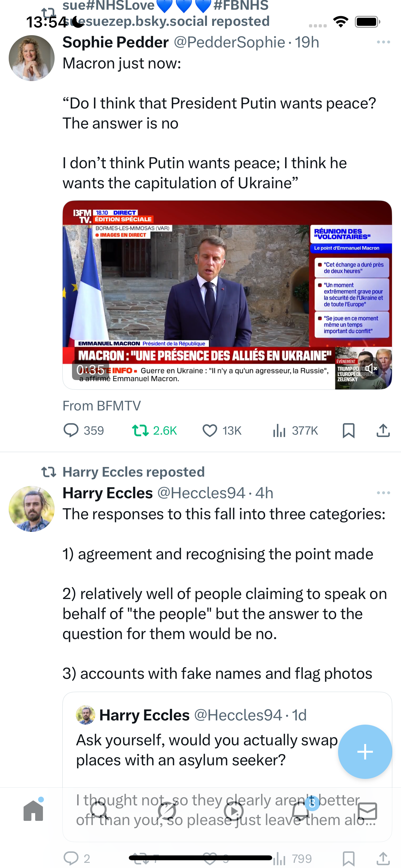Image resolution: width=401 pixels, height=868 pixels.
Task: View analytics for Sophie Pedder's post
Action: 279,430
